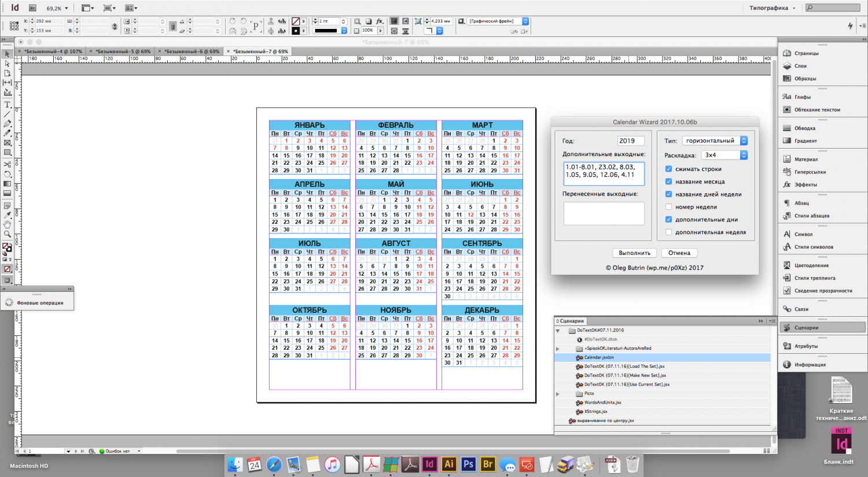Launch Illustrator from the Dock
Viewport: 868px width, 477px height.
(x=448, y=464)
